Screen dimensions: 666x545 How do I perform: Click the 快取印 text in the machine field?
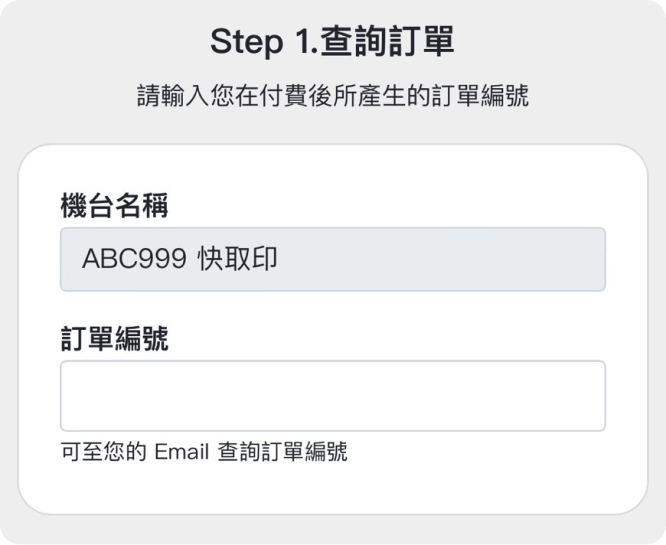click(238, 260)
